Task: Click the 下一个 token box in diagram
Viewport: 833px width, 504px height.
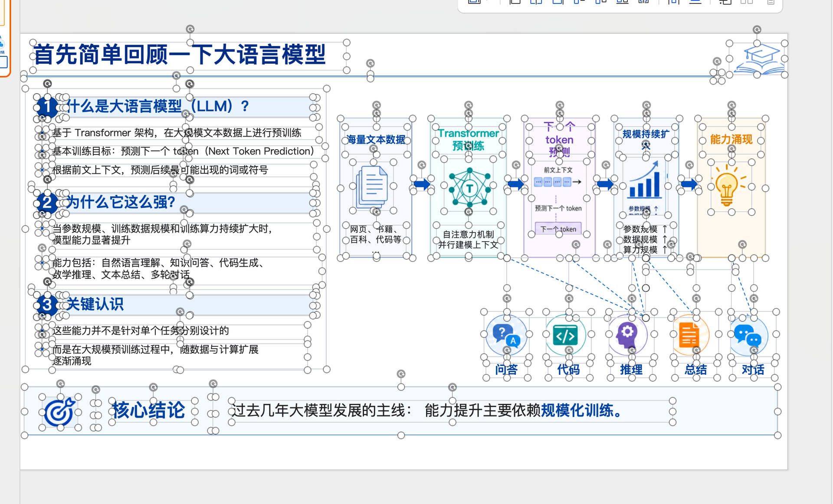Action: pos(558,229)
